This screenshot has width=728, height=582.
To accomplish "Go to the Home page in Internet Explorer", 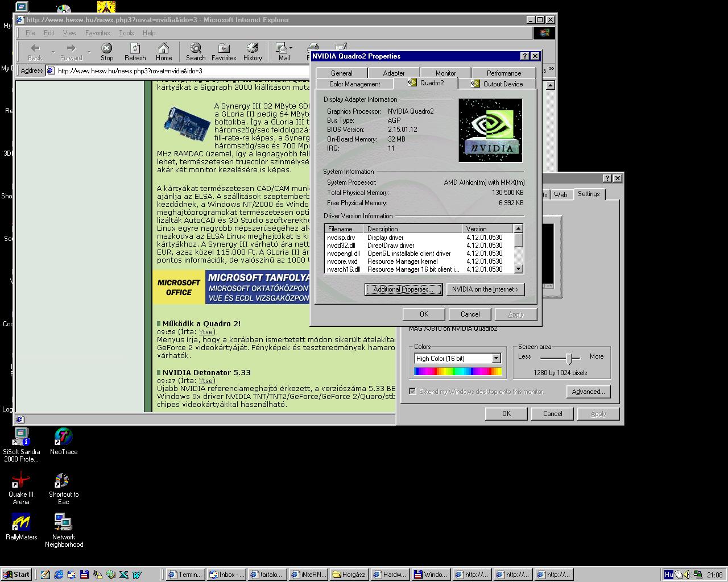I will 164,51.
